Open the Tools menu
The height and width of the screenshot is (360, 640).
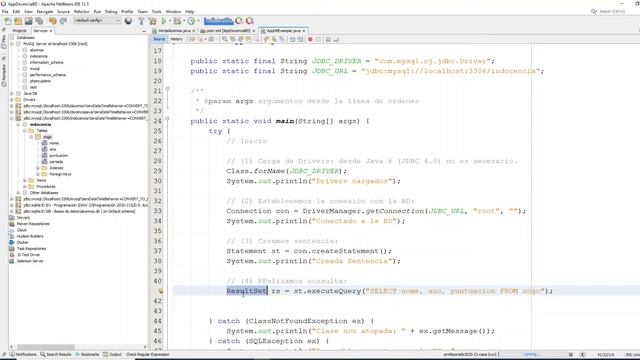pyautogui.click(x=157, y=12)
